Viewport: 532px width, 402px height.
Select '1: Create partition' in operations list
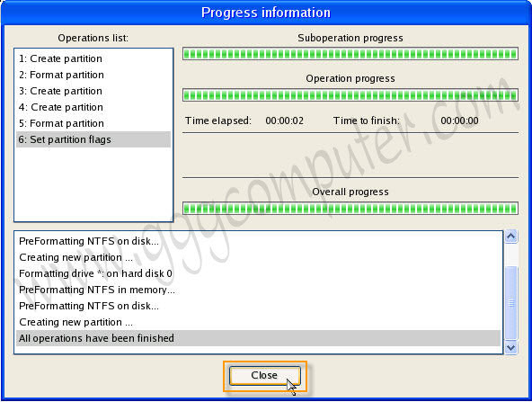(x=93, y=58)
